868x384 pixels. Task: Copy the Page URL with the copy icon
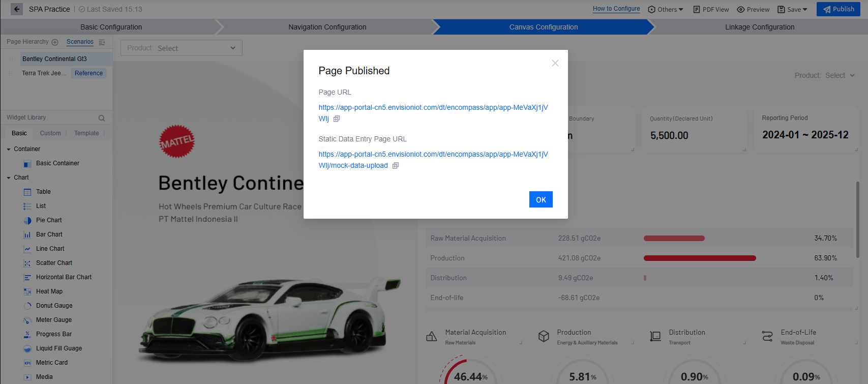click(336, 119)
